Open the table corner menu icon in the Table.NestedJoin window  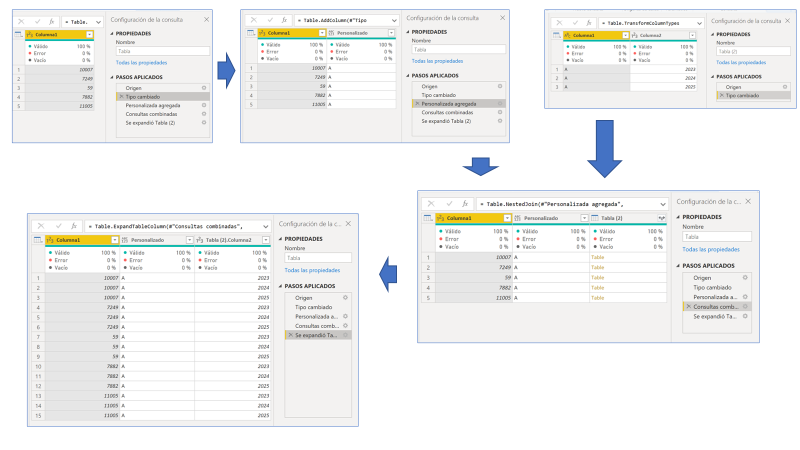tap(428, 218)
